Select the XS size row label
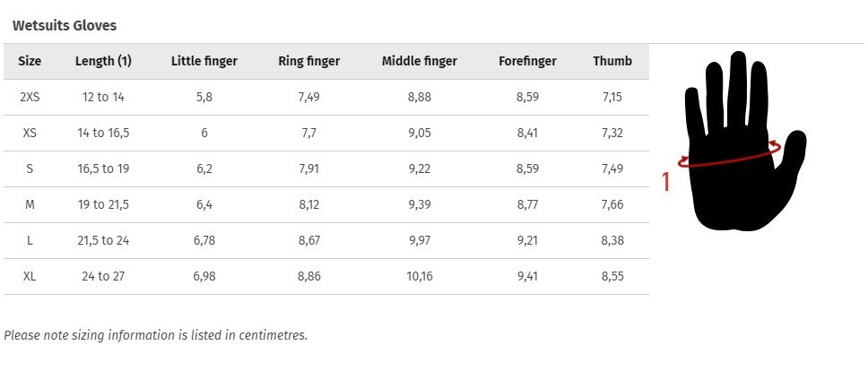The width and height of the screenshot is (868, 380). point(30,133)
